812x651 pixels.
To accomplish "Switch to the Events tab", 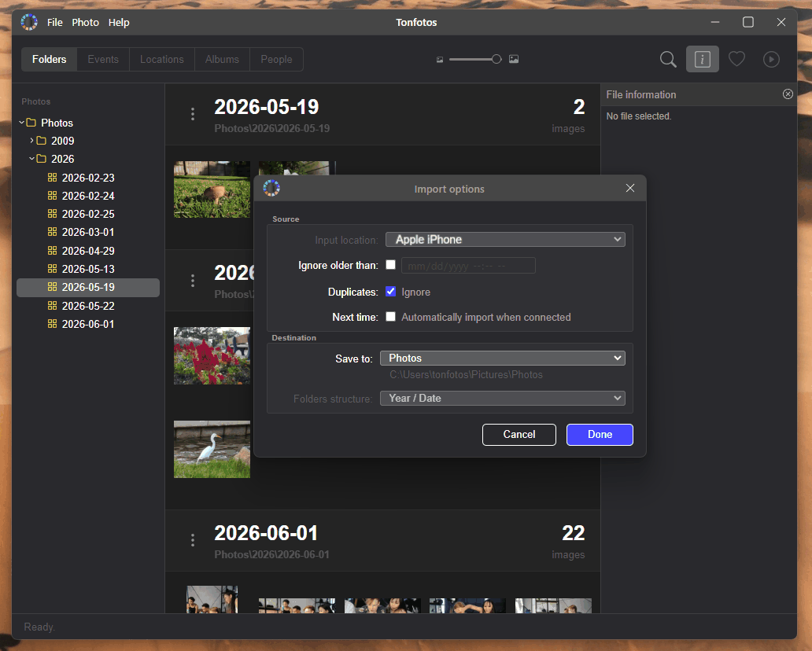I will click(103, 59).
